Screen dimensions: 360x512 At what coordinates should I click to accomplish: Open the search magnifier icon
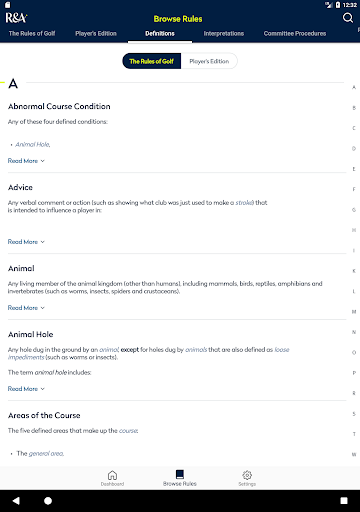click(348, 18)
